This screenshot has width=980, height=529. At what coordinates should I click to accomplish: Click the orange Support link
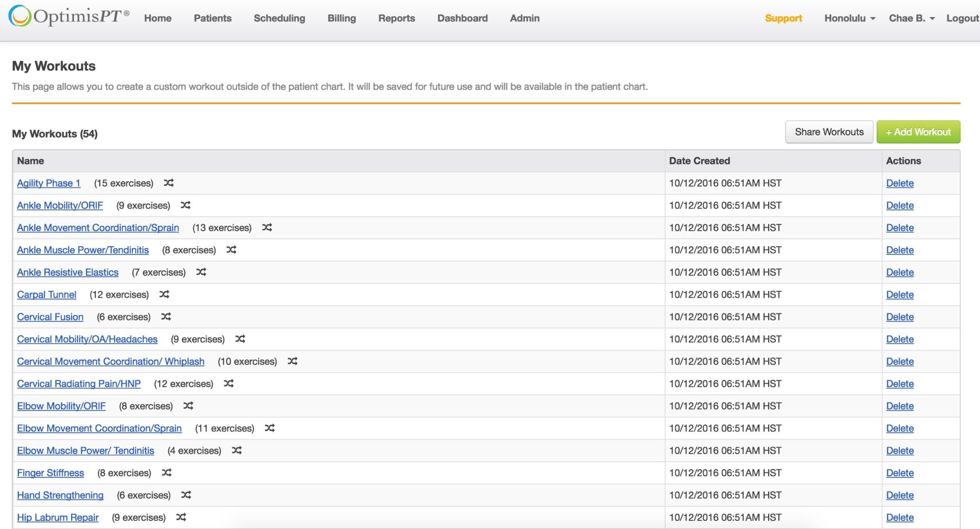(x=783, y=18)
